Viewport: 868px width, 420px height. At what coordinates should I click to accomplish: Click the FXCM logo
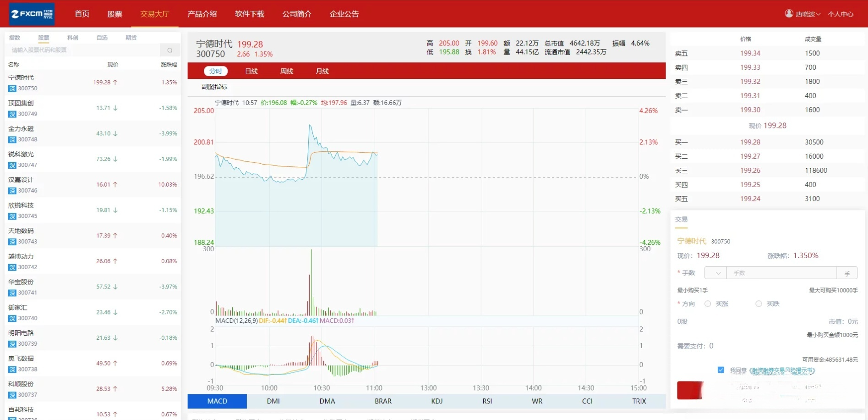click(31, 13)
